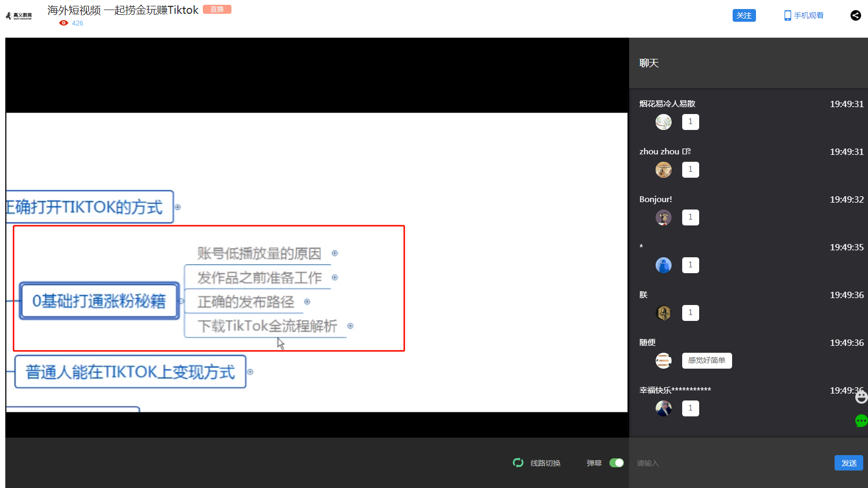Click the green chat bubble icon
The height and width of the screenshot is (488, 868).
pos(861,421)
